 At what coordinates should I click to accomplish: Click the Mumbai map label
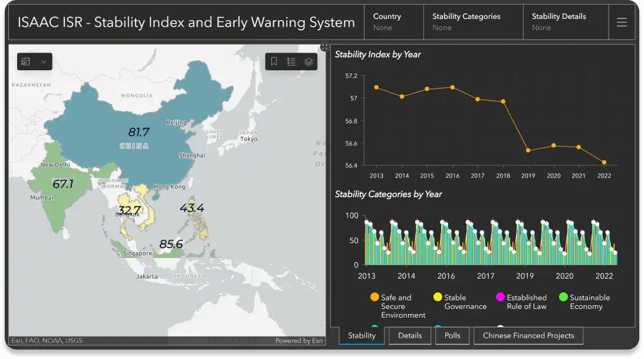point(41,197)
